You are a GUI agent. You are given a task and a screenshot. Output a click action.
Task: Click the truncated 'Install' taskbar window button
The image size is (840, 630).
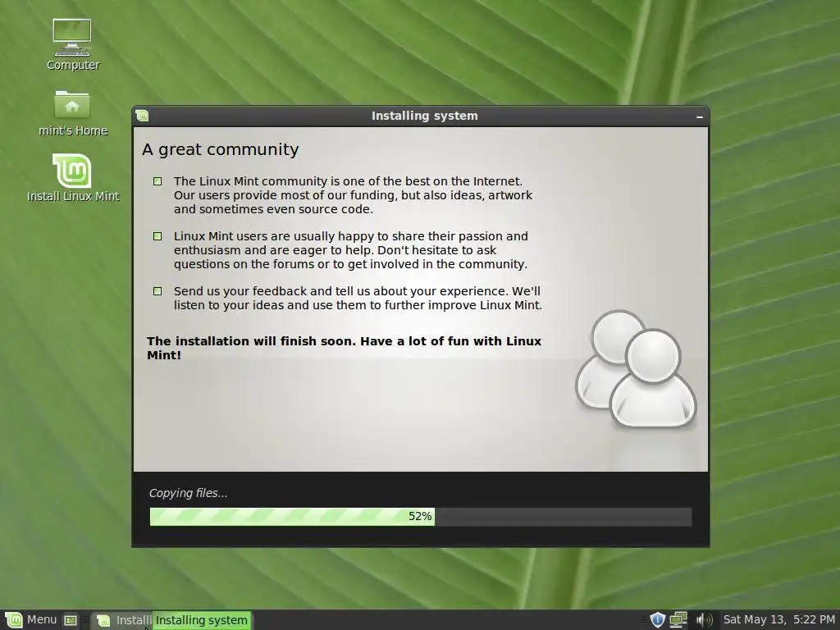(x=123, y=620)
